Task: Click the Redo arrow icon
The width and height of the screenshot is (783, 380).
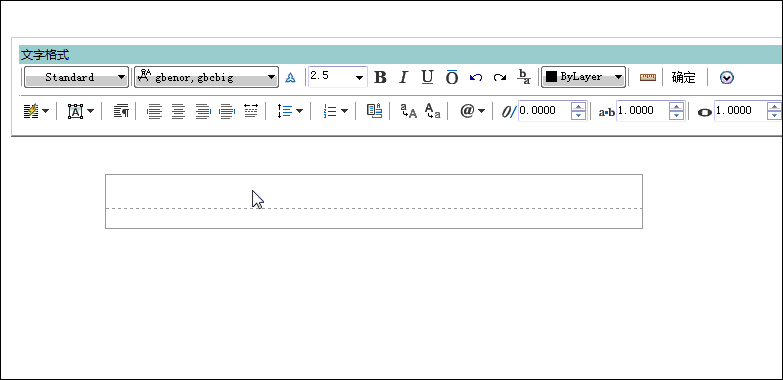Action: coord(499,77)
